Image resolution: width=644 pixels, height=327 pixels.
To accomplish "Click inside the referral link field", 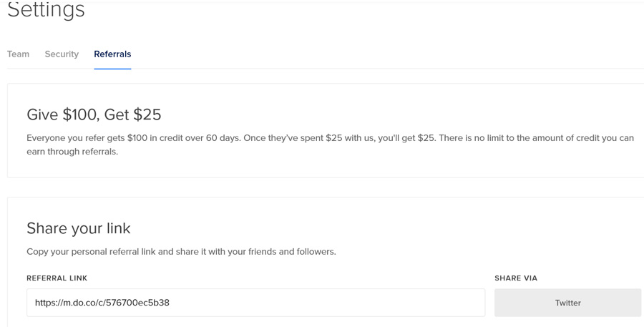I will tap(256, 303).
